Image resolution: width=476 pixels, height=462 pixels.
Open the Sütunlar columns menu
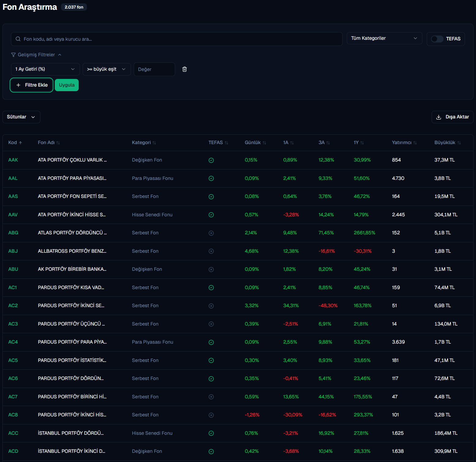(21, 117)
